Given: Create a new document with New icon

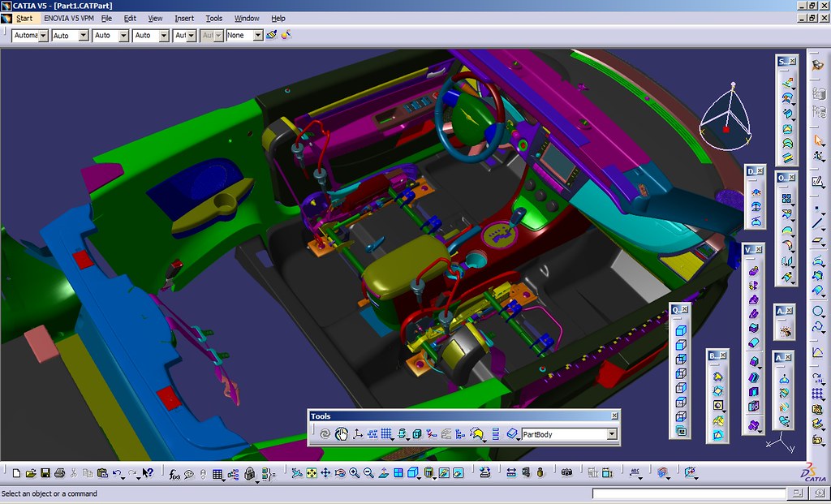Looking at the screenshot, I should click(16, 472).
